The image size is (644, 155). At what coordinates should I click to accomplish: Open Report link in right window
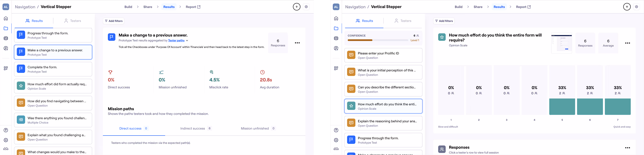click(x=523, y=7)
